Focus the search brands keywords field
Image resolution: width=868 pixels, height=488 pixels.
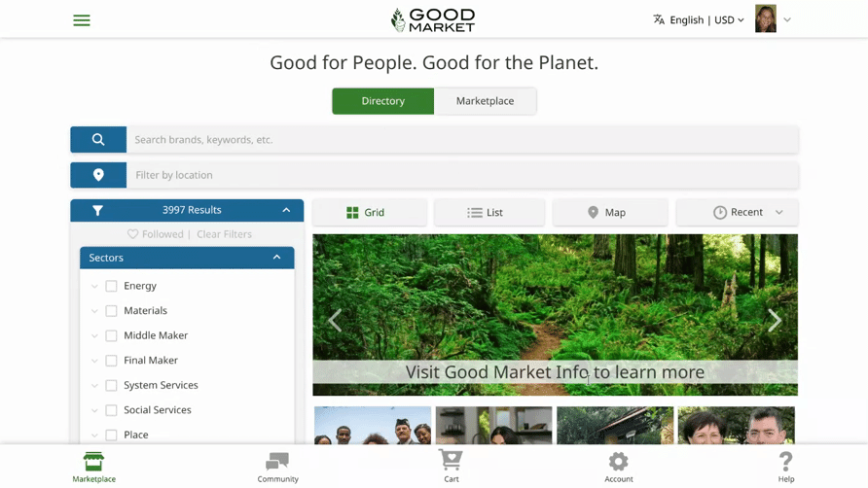point(462,139)
